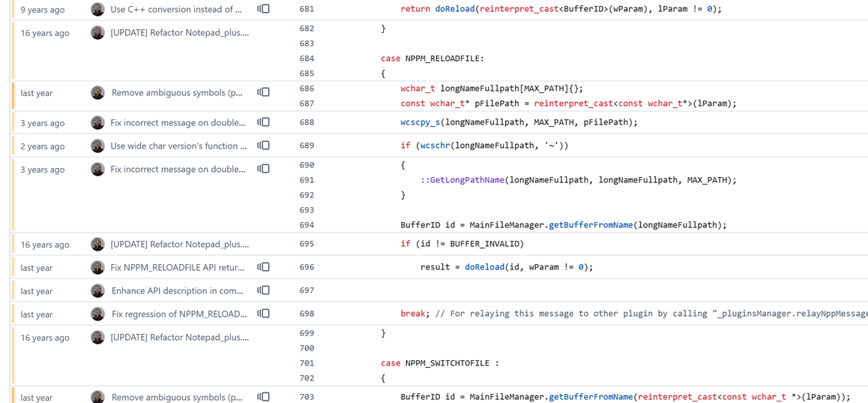View blame prior to the line 688 change
Screen dimensions: 868x403
pyautogui.click(x=264, y=122)
